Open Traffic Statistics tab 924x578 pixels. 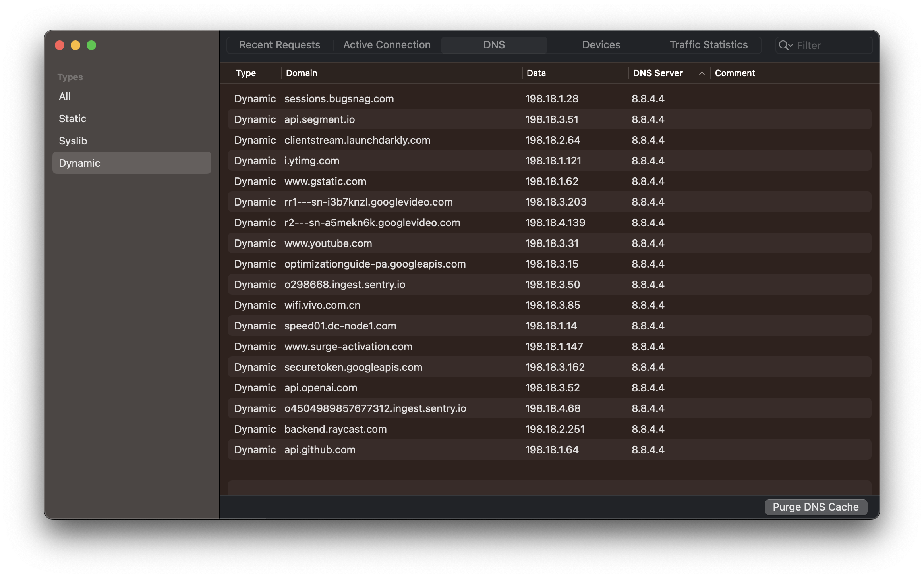[x=708, y=45]
